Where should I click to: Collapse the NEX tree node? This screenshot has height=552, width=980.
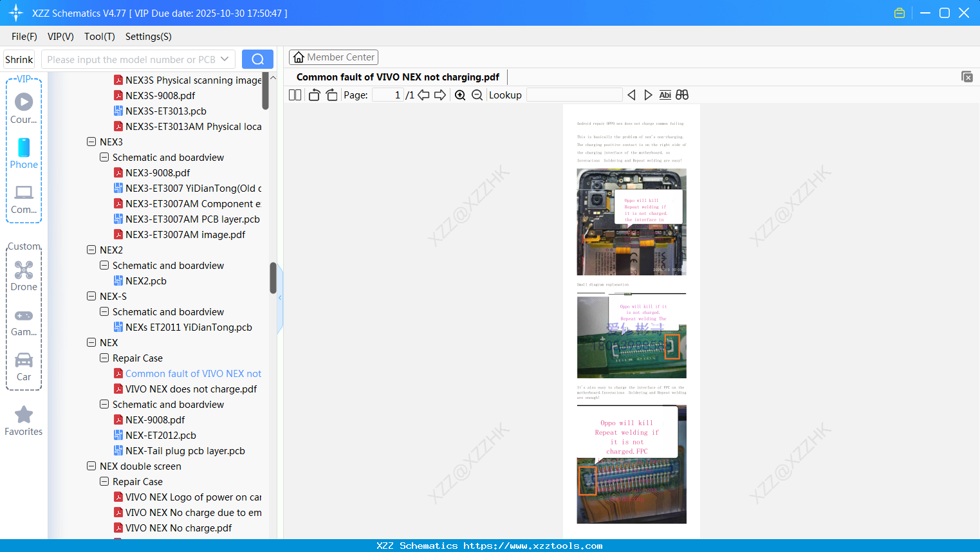tap(91, 342)
